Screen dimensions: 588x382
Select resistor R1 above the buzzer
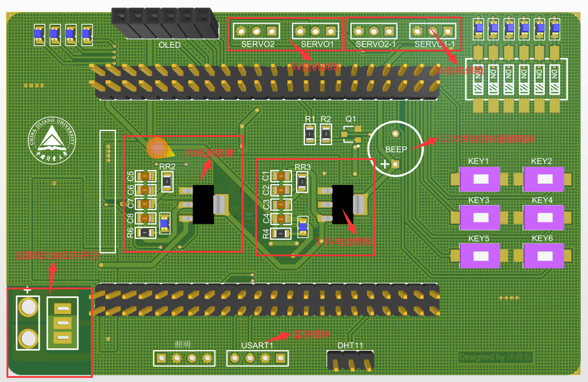[x=309, y=135]
